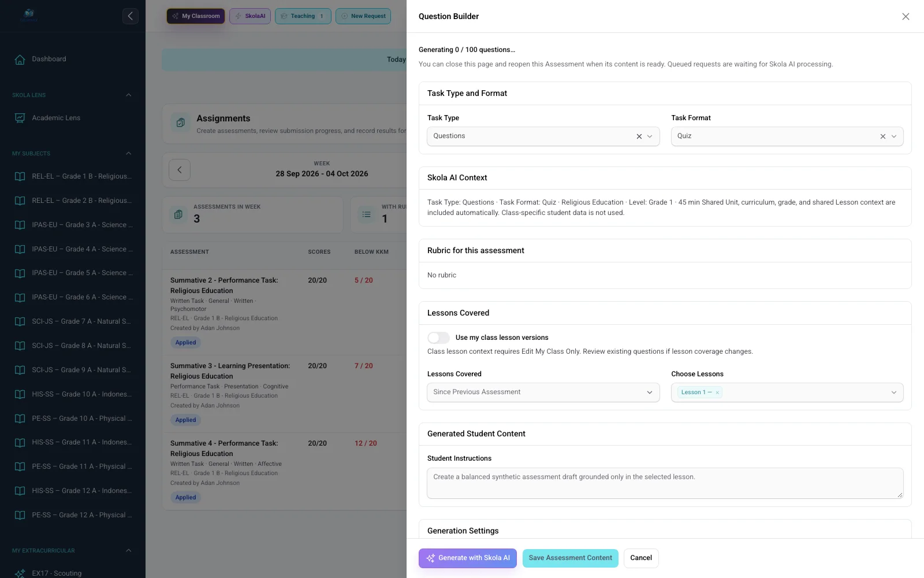This screenshot has width=924, height=578.
Task: Open the SkolaAI tab
Action: [x=250, y=16]
